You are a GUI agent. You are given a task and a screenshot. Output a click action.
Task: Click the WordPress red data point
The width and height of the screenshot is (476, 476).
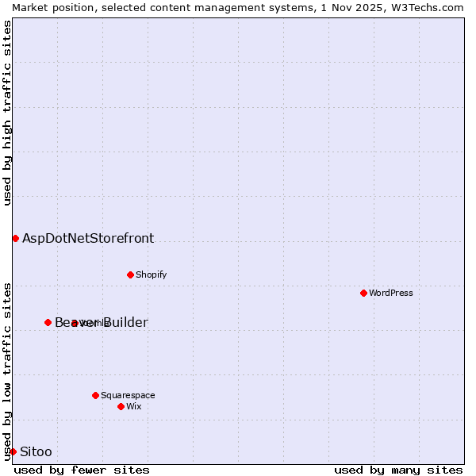tap(363, 293)
